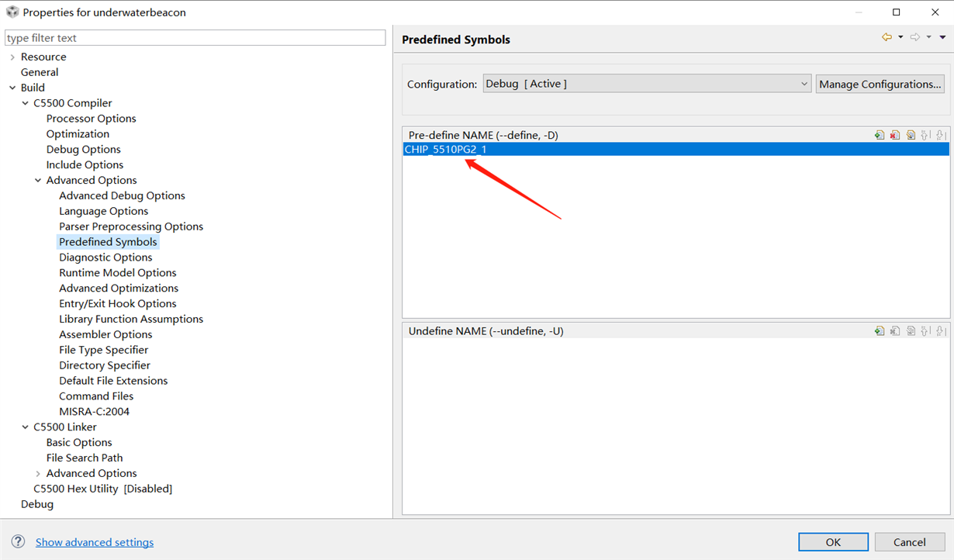Click Show advanced settings link
This screenshot has height=560, width=954.
pos(95,542)
